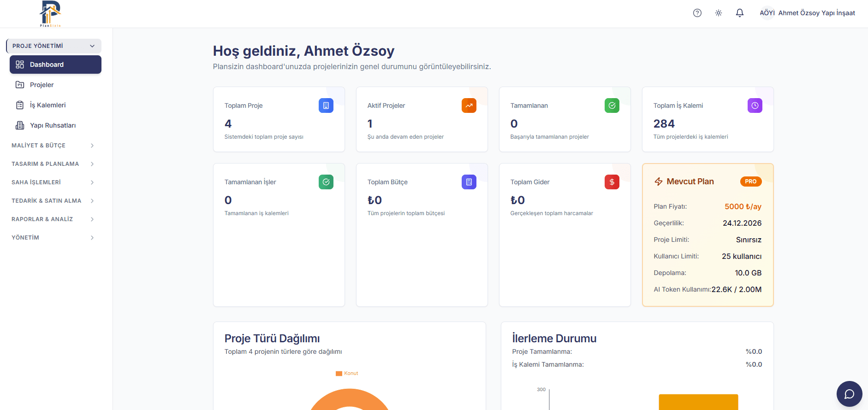Collapse the PROJE YÖNETİMİ section

click(54, 46)
